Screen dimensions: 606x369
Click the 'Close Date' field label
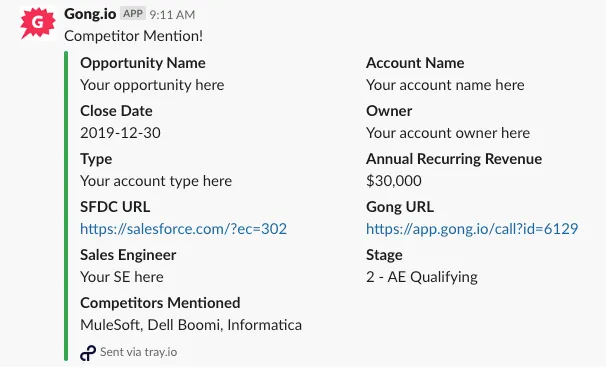116,111
